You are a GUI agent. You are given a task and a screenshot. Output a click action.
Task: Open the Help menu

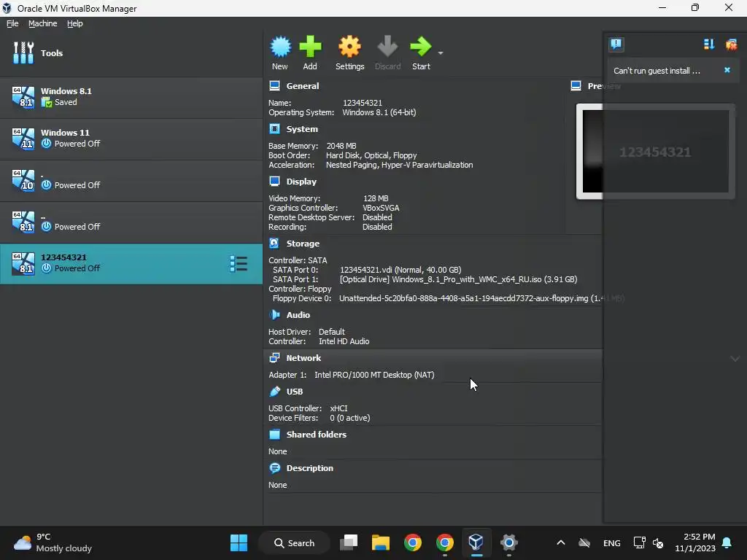point(75,23)
